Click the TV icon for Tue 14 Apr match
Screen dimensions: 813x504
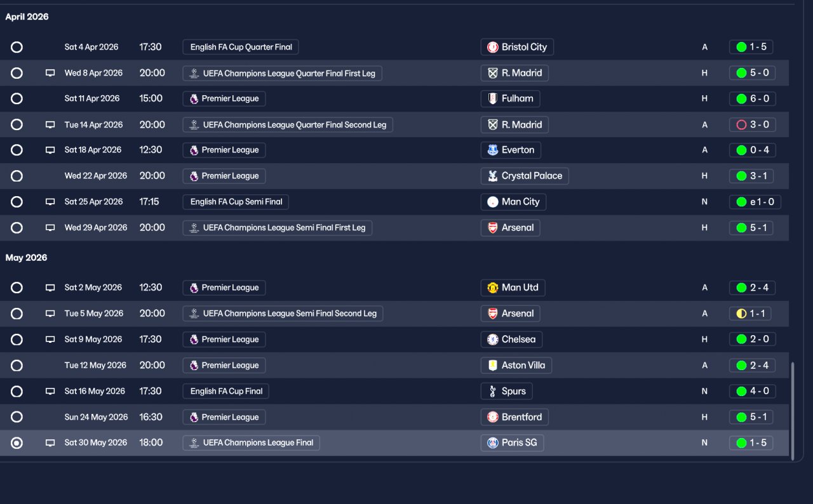pos(50,125)
